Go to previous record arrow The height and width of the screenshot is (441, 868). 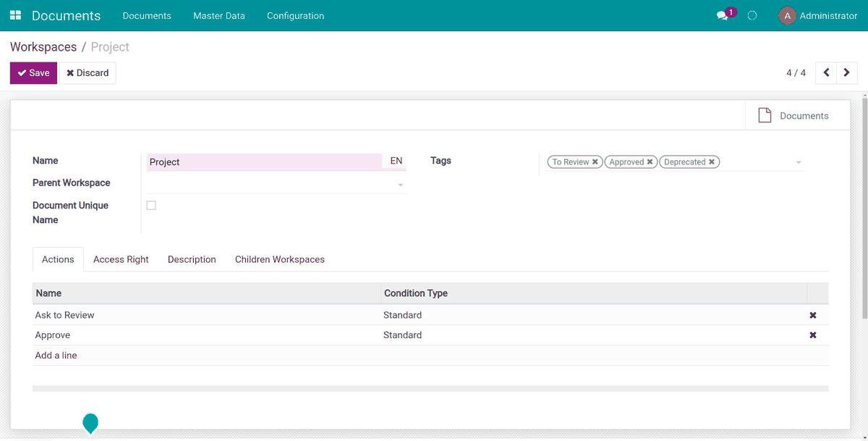(x=826, y=72)
